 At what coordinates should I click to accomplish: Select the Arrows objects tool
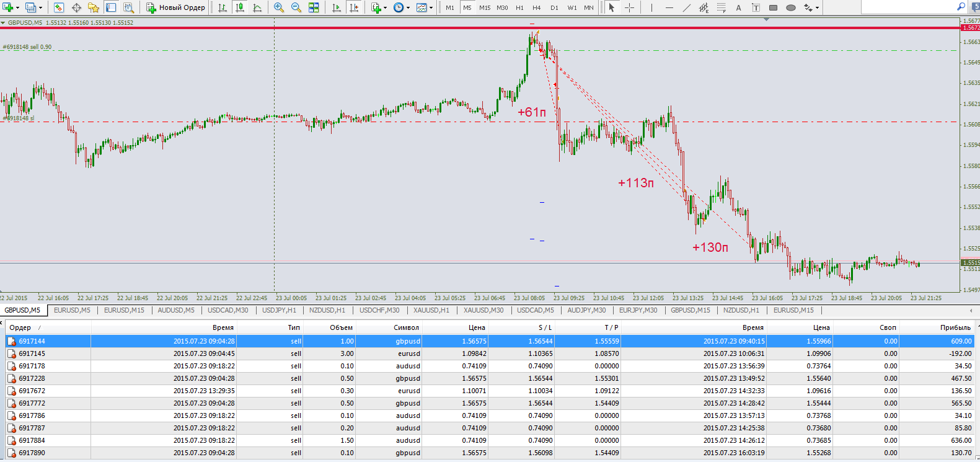point(808,7)
